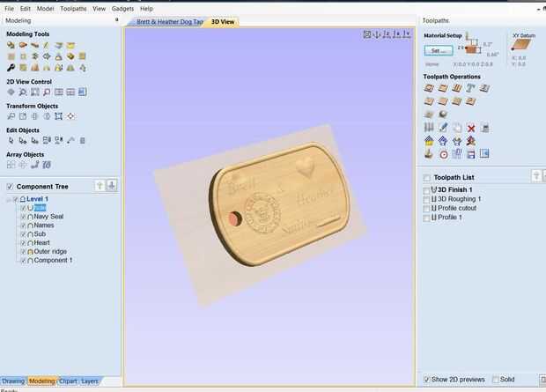Click the up arrow button in Component Tree header
This screenshot has width=546, height=392.
pyautogui.click(x=100, y=186)
